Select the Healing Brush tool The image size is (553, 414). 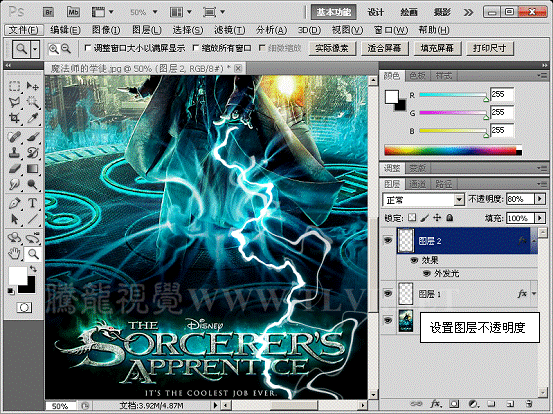(14, 137)
